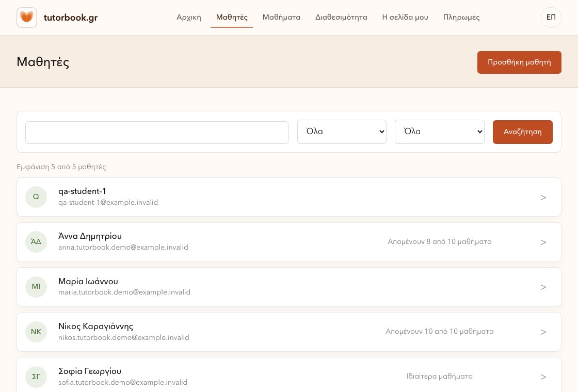Image resolution: width=578 pixels, height=392 pixels.
Task: Expand the second Όλα filter dropdown
Action: click(439, 132)
